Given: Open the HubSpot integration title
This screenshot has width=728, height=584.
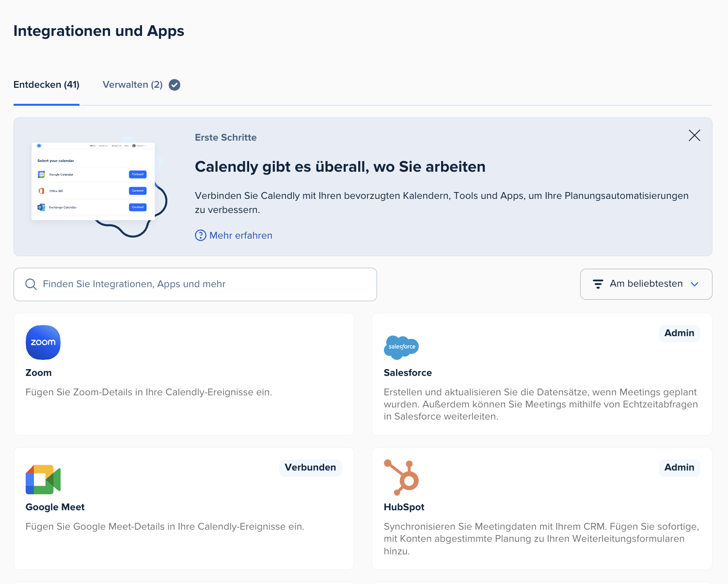Looking at the screenshot, I should [x=404, y=507].
